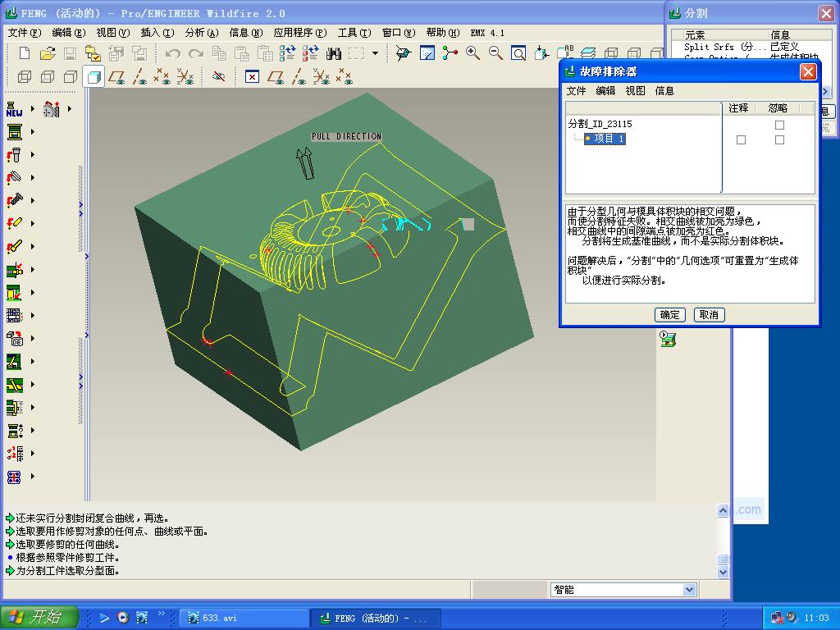Click the Undo arrow icon
The height and width of the screenshot is (630, 840).
tap(172, 53)
